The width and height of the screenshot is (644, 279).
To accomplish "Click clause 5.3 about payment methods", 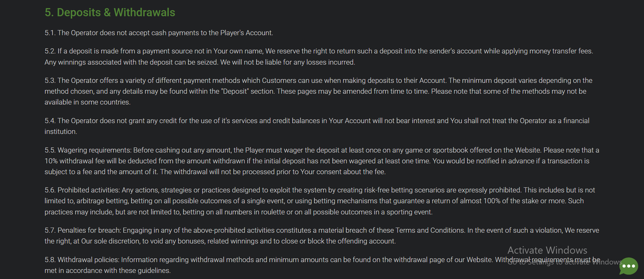I will (x=318, y=80).
